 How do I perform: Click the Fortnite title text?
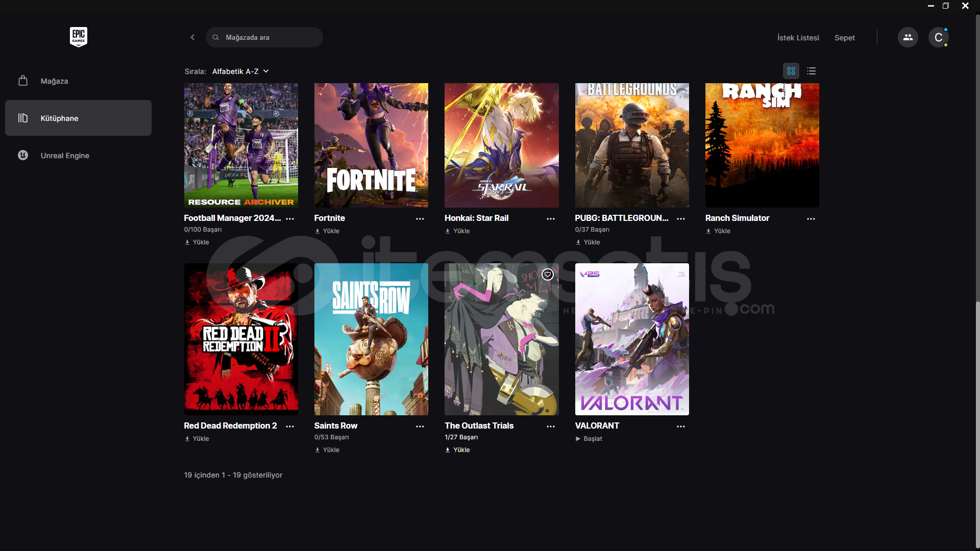pyautogui.click(x=330, y=218)
